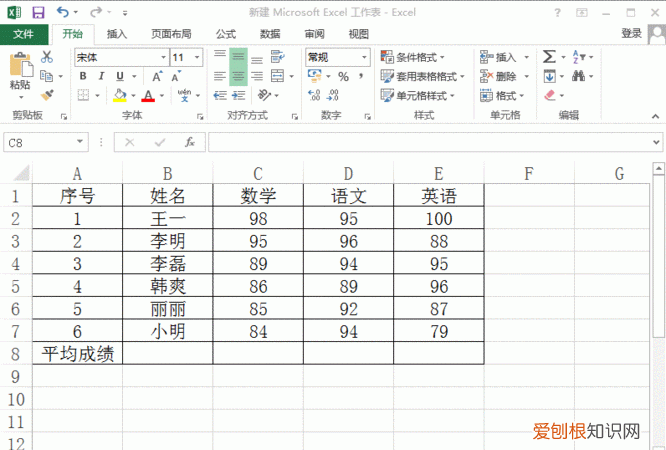The width and height of the screenshot is (666, 450).
Task: Select the Format Painter brush
Action: click(47, 95)
